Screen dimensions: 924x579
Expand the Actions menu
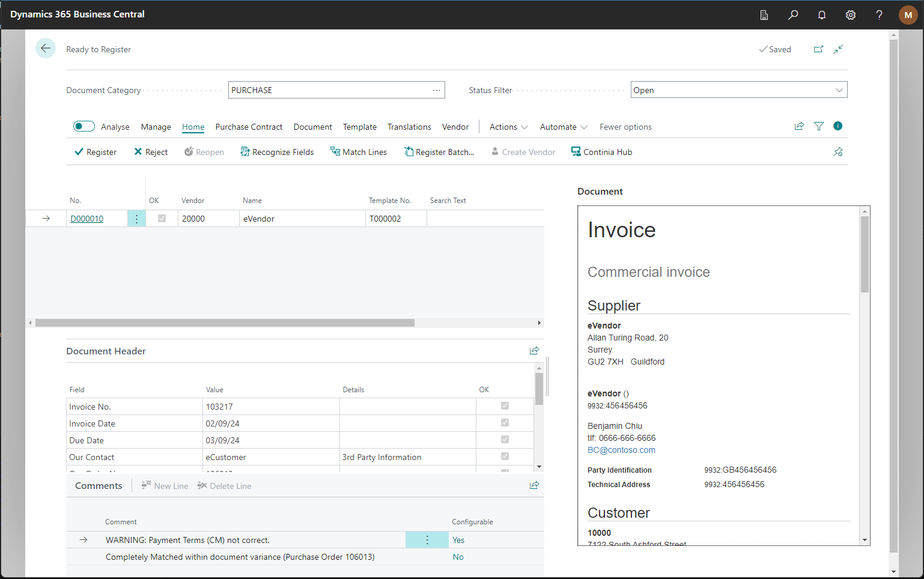click(x=508, y=127)
